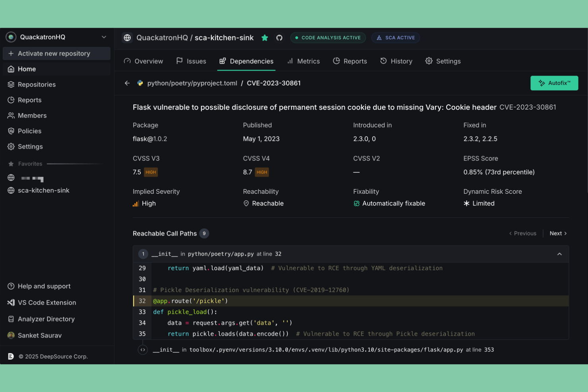Open Help and support
The width and height of the screenshot is (588, 392).
coord(39,286)
